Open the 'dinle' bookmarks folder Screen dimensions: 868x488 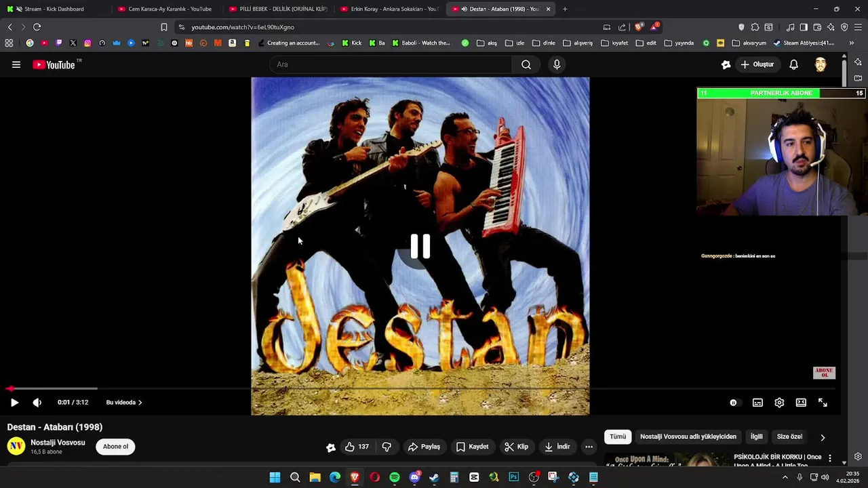[544, 43]
